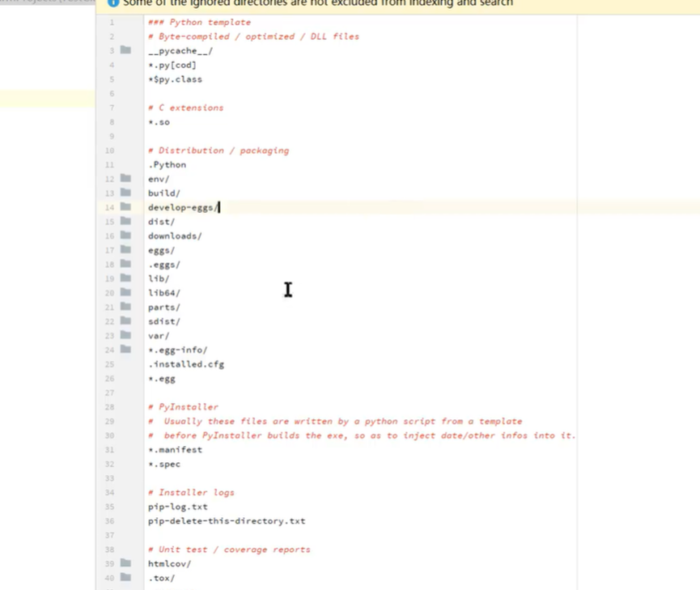
Task: Click the '*.egg' pattern on line 26
Action: pos(162,379)
